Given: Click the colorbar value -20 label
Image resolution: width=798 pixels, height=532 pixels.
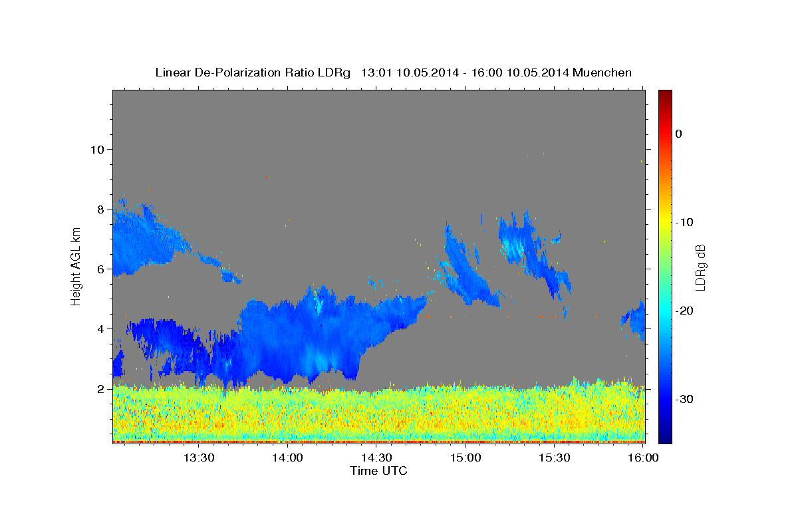Looking at the screenshot, I should point(684,311).
